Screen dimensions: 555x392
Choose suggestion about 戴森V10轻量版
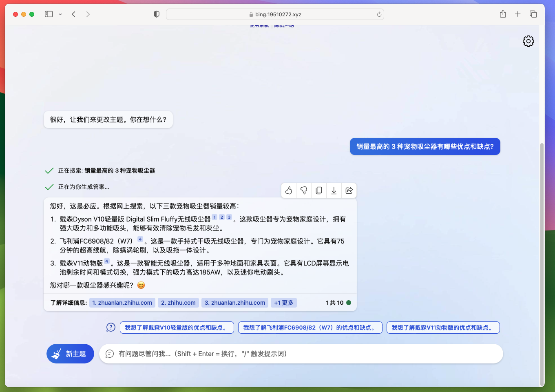point(177,328)
